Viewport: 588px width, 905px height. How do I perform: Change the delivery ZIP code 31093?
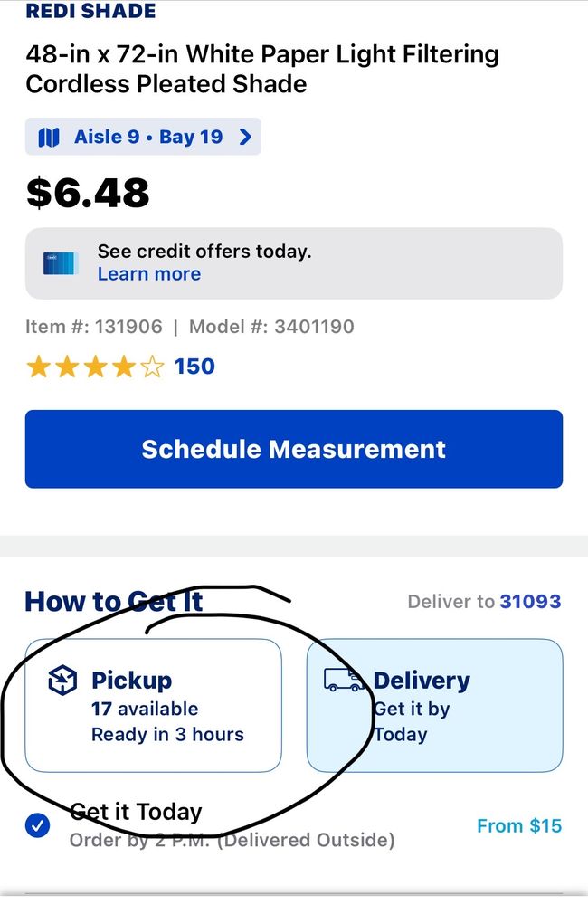(x=529, y=602)
